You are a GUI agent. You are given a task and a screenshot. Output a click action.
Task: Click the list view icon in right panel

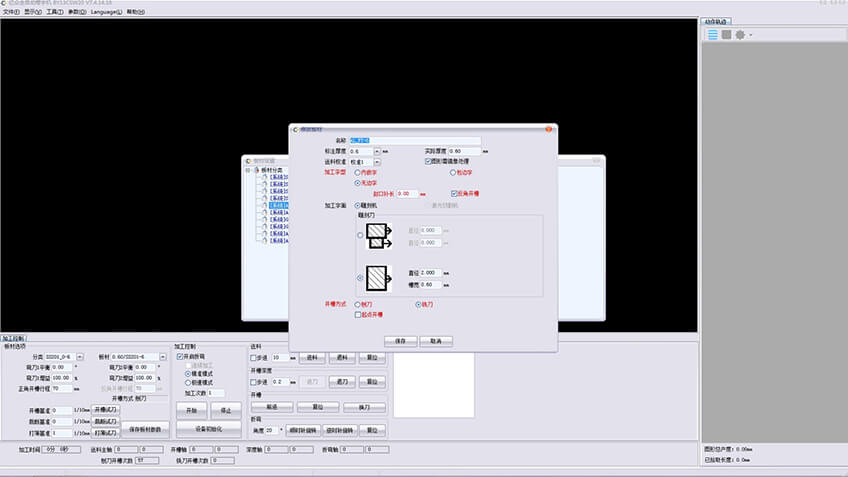coord(713,34)
